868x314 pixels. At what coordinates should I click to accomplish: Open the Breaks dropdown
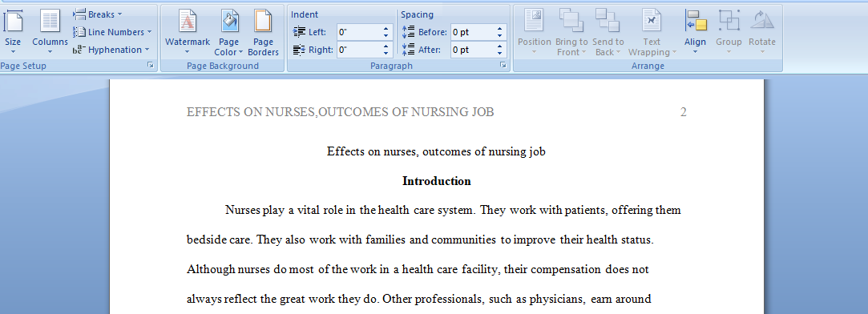[98, 14]
